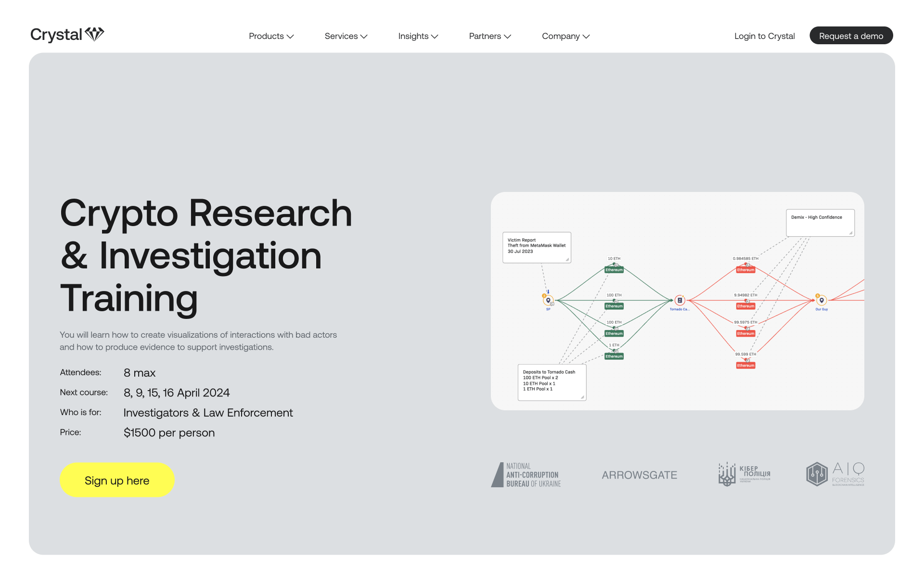Open the Insights menu
Screen dimensions: 924x583
coord(418,36)
